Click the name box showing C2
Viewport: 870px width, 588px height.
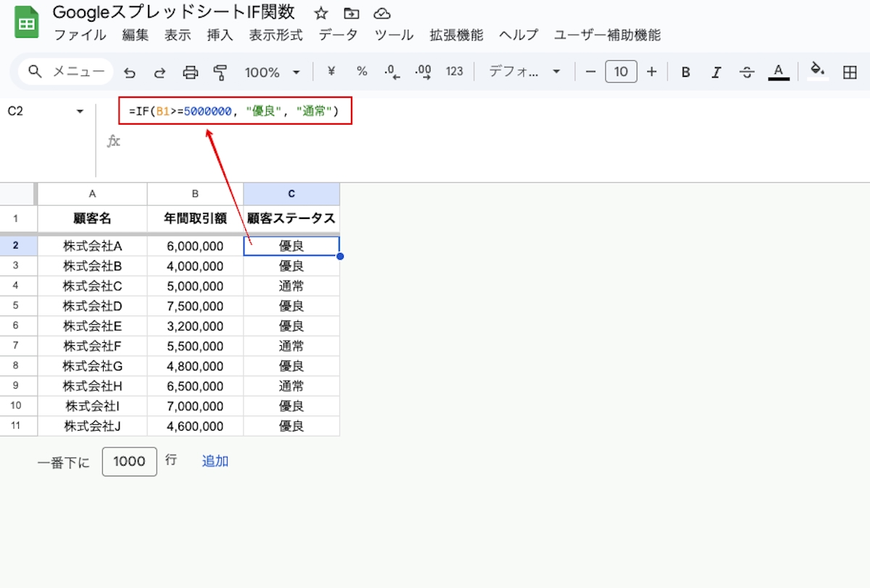click(x=16, y=112)
